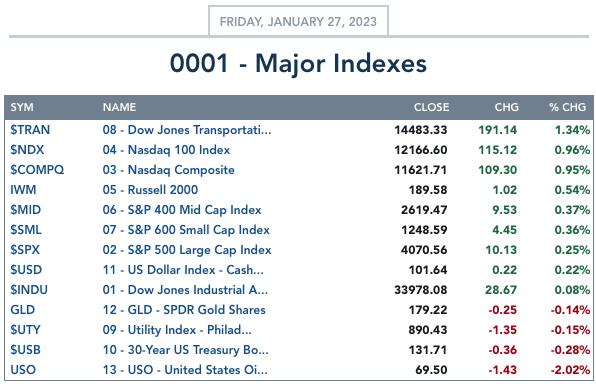Screen dimensions: 596x386
Task: Click the Nasdaq Composite name link
Action: (x=168, y=170)
